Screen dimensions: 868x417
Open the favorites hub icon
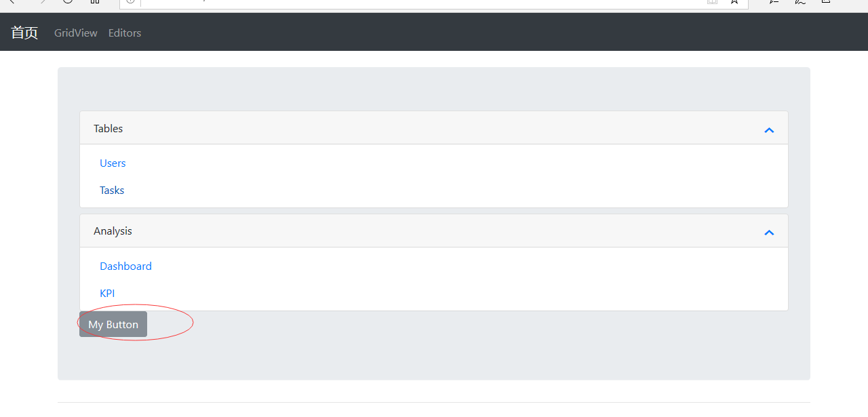pos(774,2)
